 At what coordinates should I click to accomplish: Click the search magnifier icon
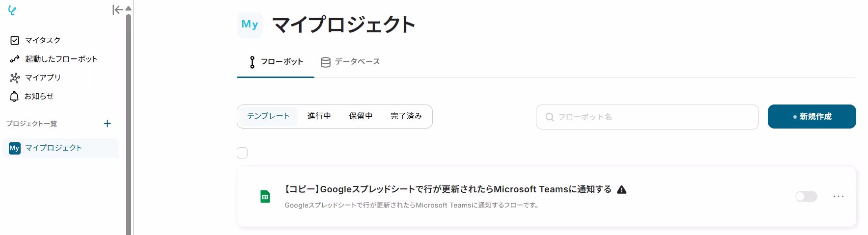coord(550,117)
